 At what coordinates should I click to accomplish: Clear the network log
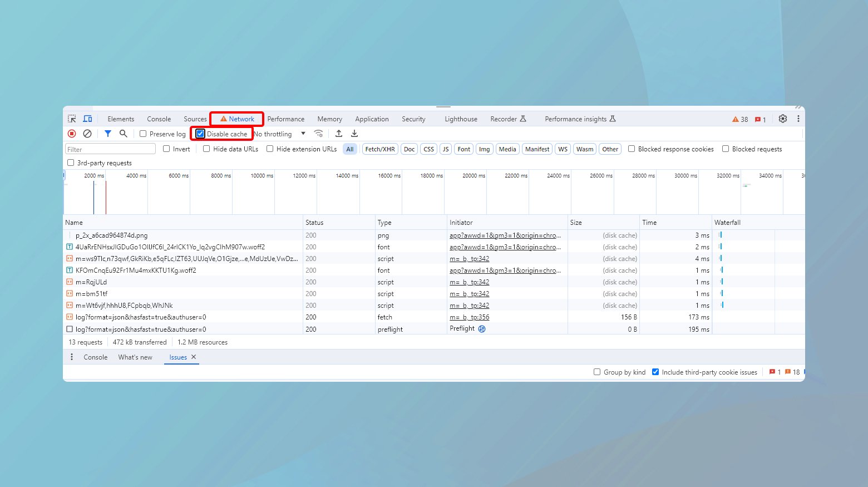coord(87,134)
